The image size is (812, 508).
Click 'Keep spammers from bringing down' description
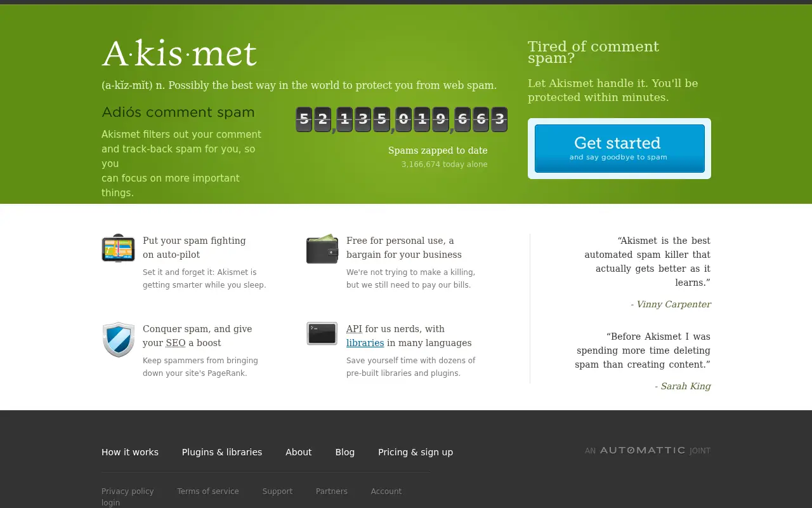click(200, 367)
